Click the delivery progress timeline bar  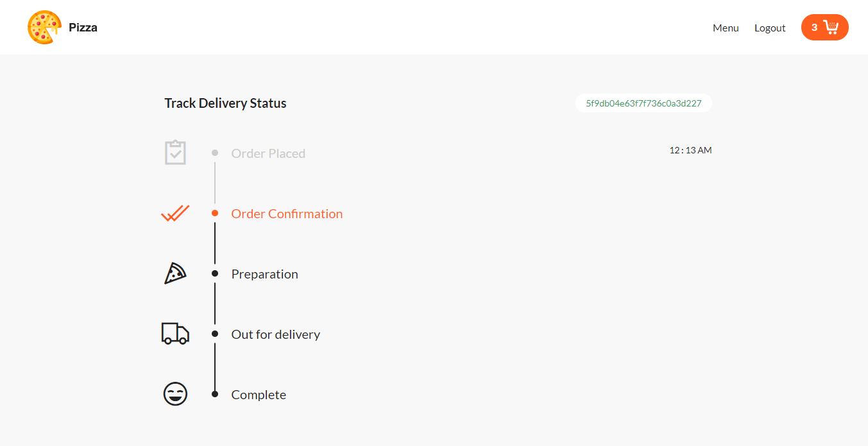click(x=214, y=273)
